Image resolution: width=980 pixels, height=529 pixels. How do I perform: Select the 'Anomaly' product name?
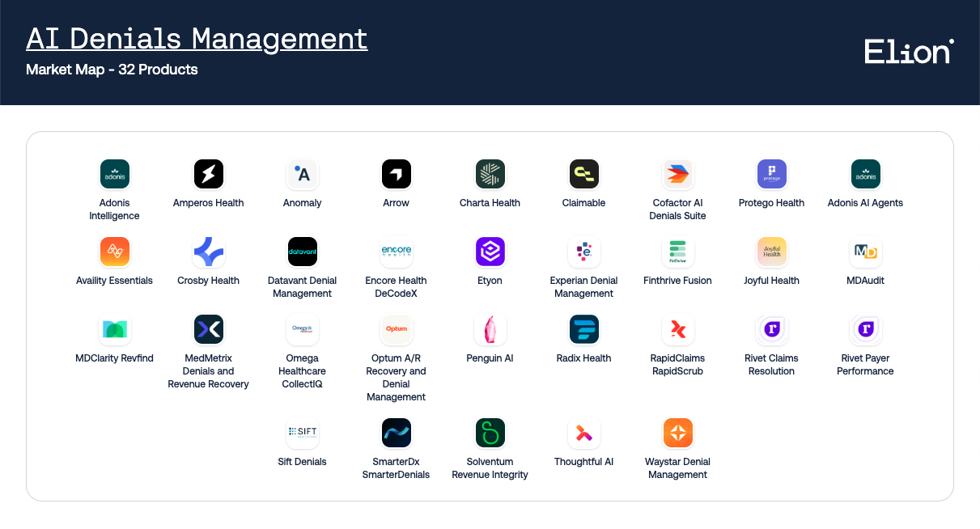click(x=302, y=203)
